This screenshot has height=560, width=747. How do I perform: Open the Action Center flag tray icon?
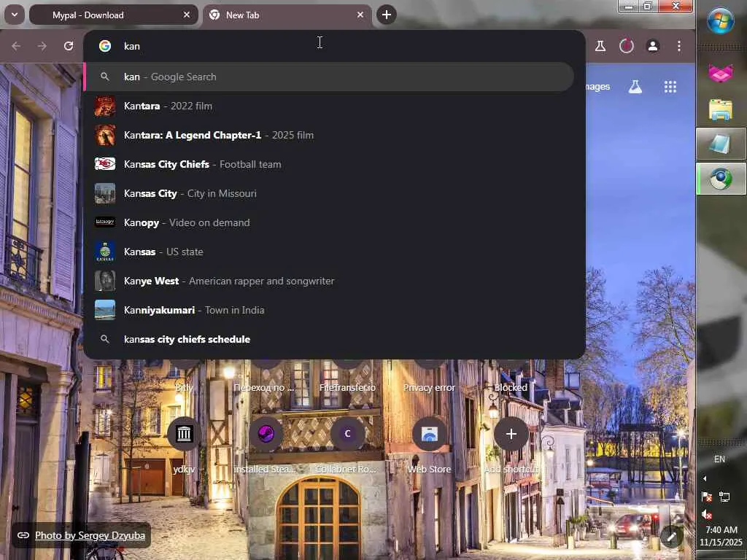706,497
